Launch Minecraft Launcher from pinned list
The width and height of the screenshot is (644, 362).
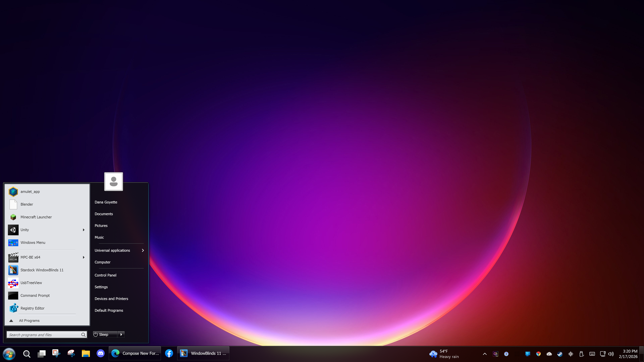36,217
